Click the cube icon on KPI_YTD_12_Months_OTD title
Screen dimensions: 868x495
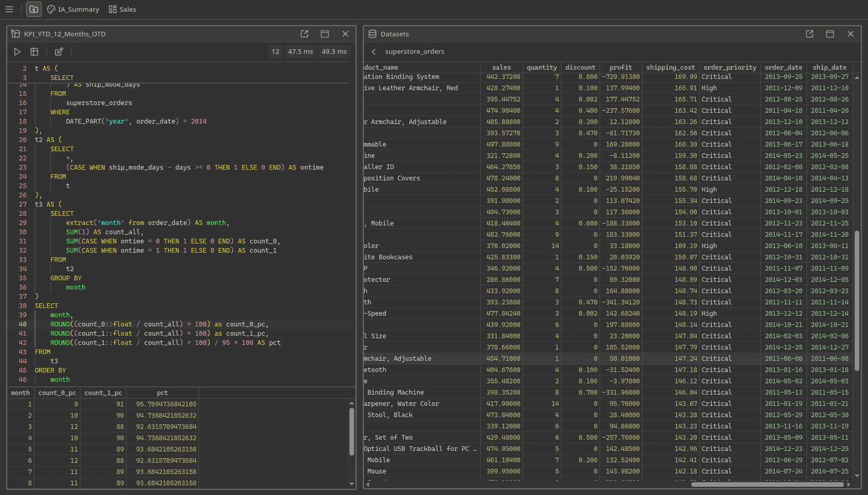coord(16,34)
